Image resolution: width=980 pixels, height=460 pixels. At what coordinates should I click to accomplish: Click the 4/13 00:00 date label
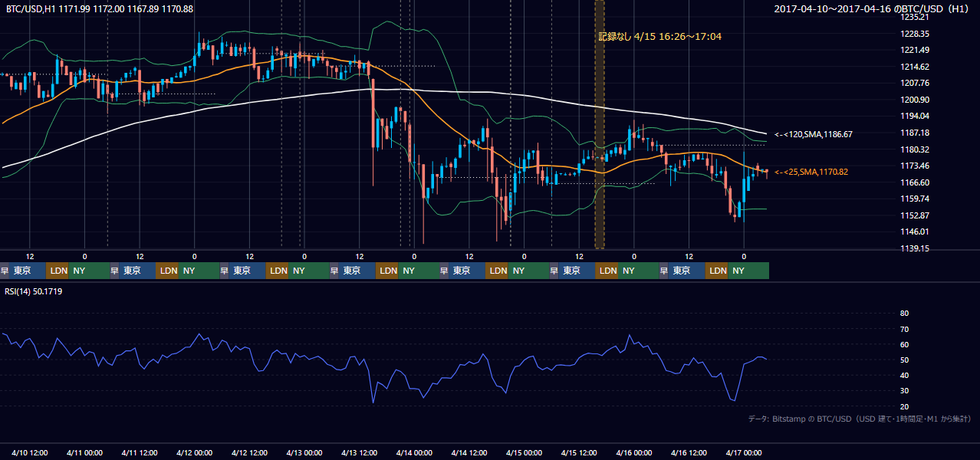[x=305, y=452]
